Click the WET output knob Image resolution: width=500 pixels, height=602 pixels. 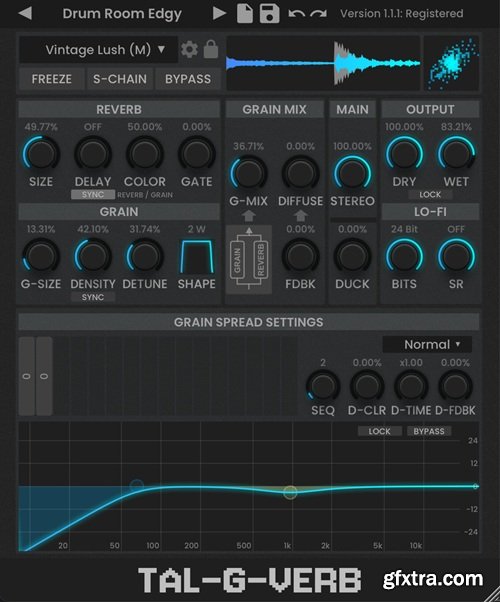tap(456, 154)
